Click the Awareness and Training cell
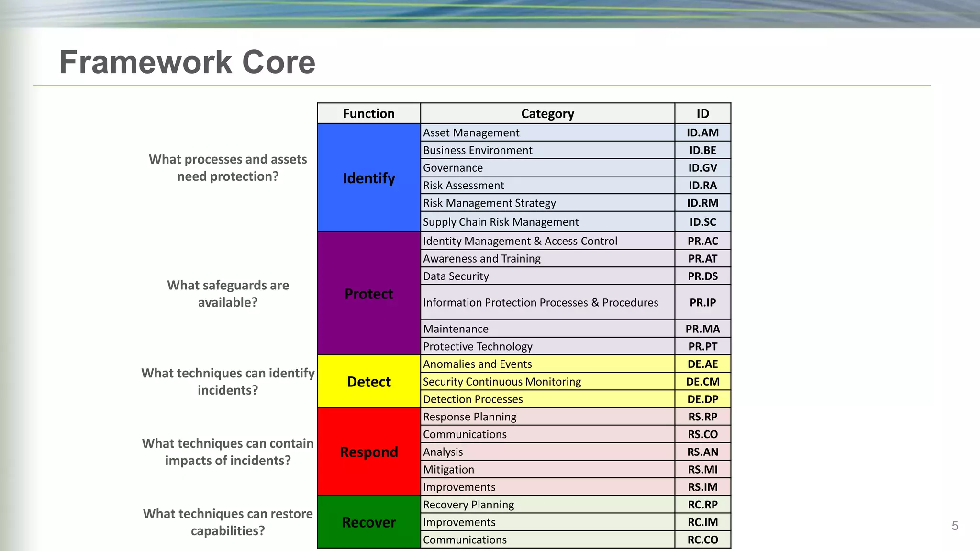This screenshot has width=980, height=551. (x=548, y=259)
